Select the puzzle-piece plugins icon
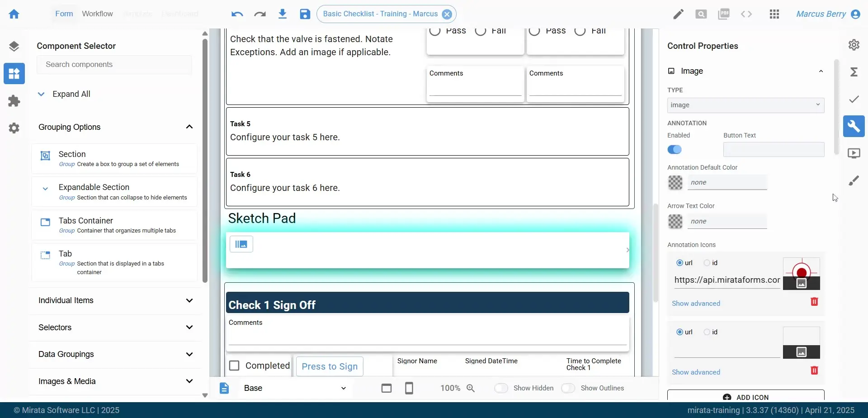 (x=14, y=100)
